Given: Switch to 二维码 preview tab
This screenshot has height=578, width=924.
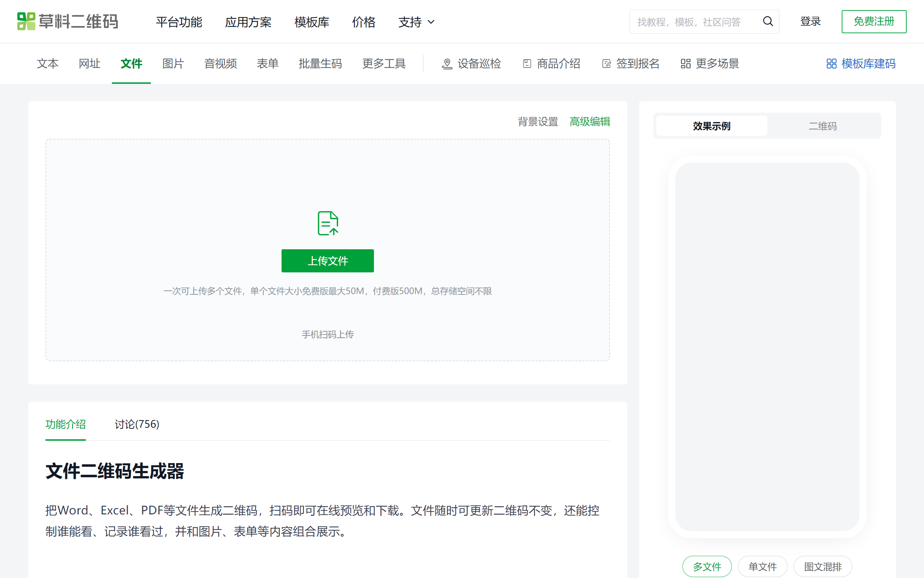Looking at the screenshot, I should [823, 126].
